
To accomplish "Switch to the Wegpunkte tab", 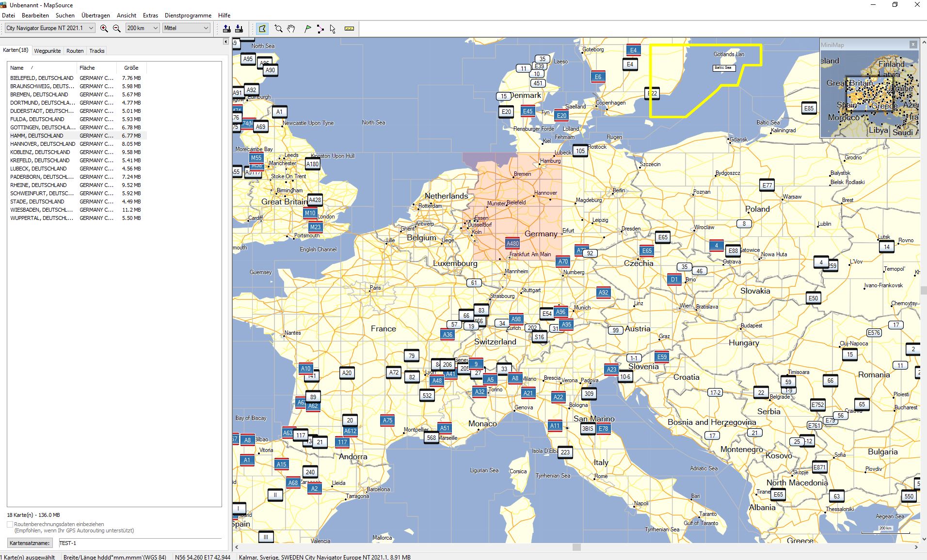I will pyautogui.click(x=48, y=51).
